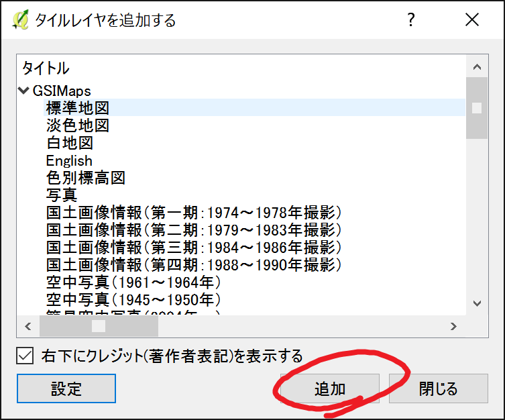Select 空中写真 (1945～1950年) layer
Viewport: 505px width, 420px height.
(133, 300)
